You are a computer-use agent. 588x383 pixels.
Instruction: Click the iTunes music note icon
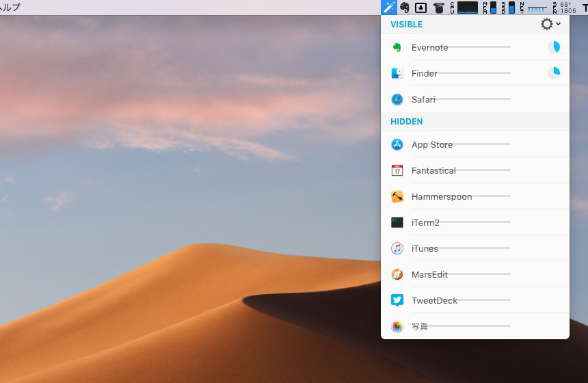(x=397, y=249)
